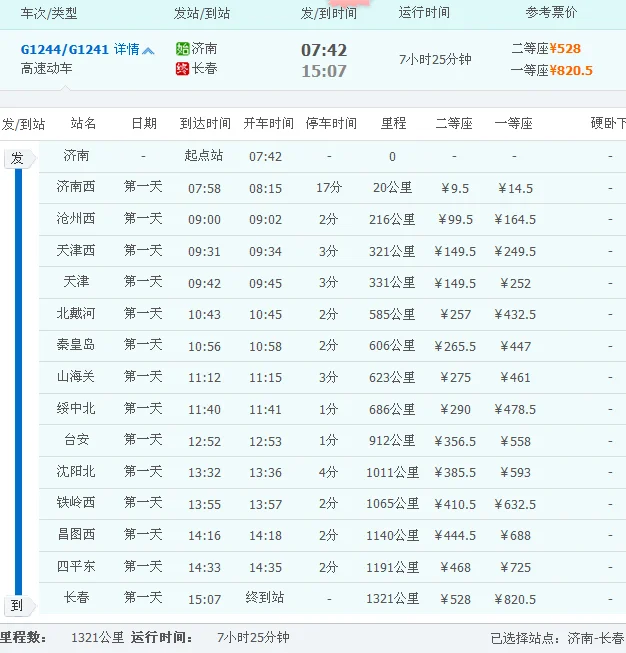Screen dimensions: 626x653
Task: Click the blue chevron next to 详情
Action: tap(148, 51)
